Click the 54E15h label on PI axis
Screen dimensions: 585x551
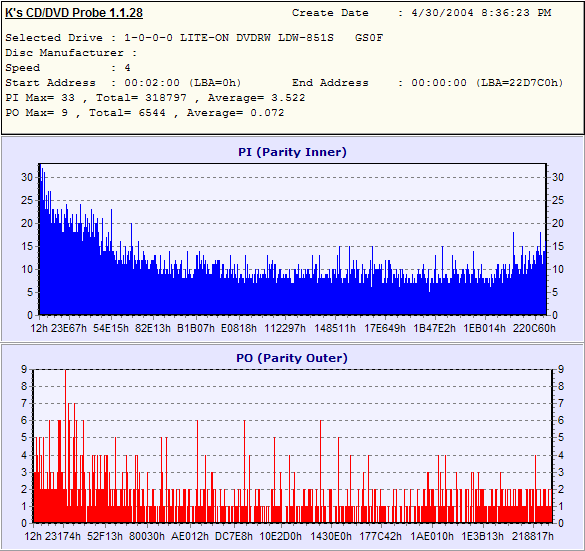(111, 328)
